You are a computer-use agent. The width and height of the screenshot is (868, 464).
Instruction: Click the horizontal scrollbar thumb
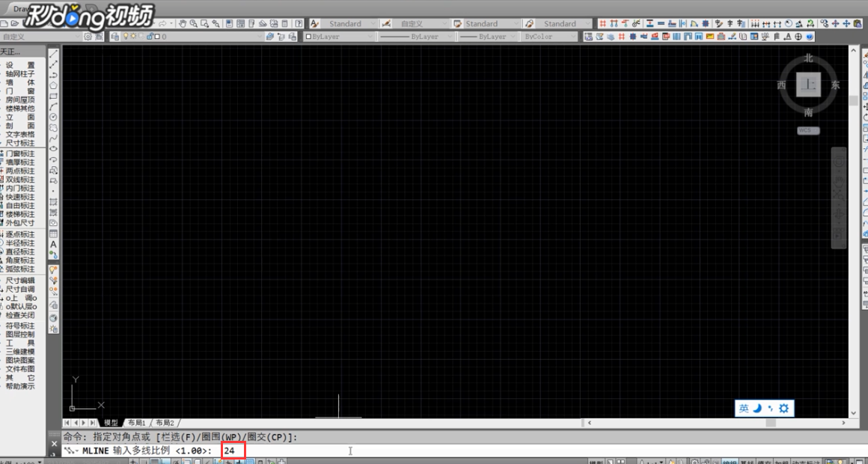pos(771,423)
